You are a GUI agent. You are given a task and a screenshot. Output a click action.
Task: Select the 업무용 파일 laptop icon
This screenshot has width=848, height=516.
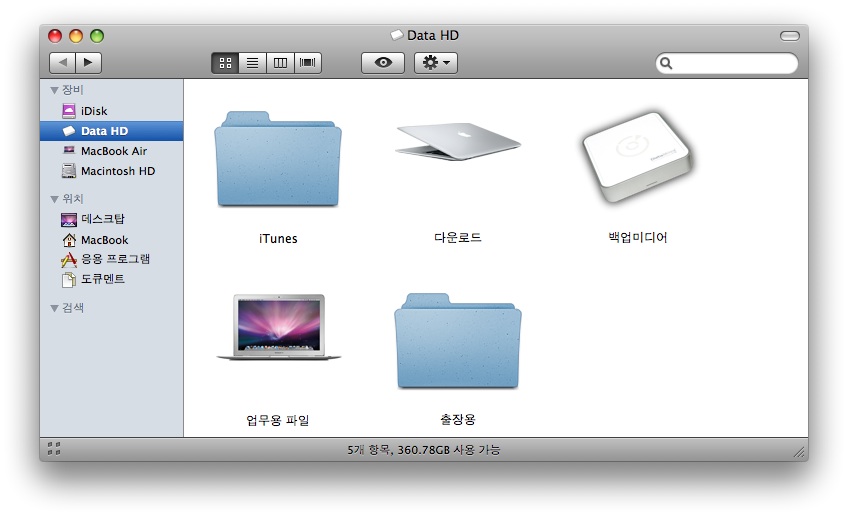[x=279, y=327]
